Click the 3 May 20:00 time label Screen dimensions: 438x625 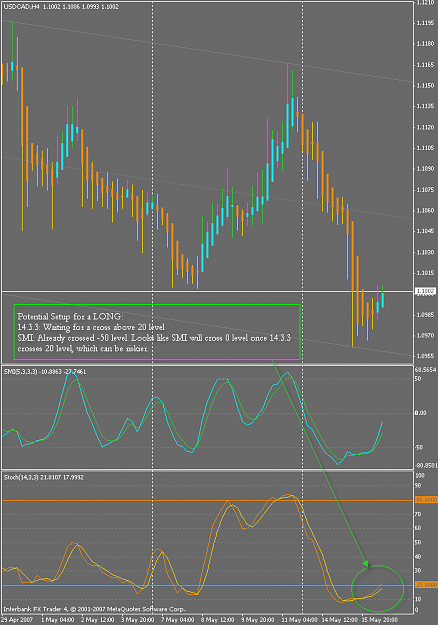click(138, 620)
